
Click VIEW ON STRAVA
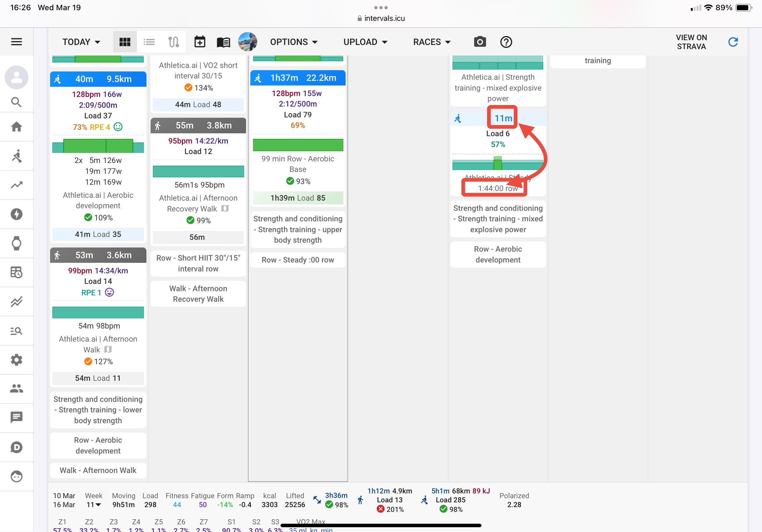(691, 42)
